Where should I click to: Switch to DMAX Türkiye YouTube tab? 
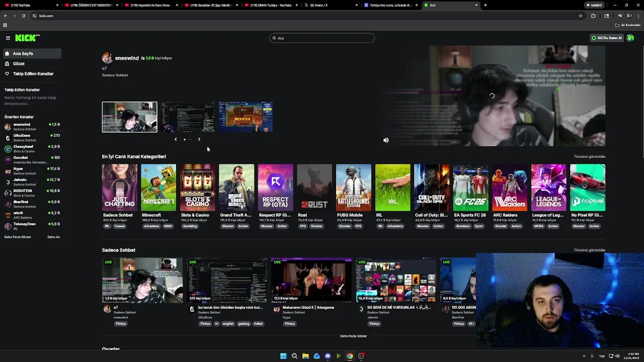point(272,5)
